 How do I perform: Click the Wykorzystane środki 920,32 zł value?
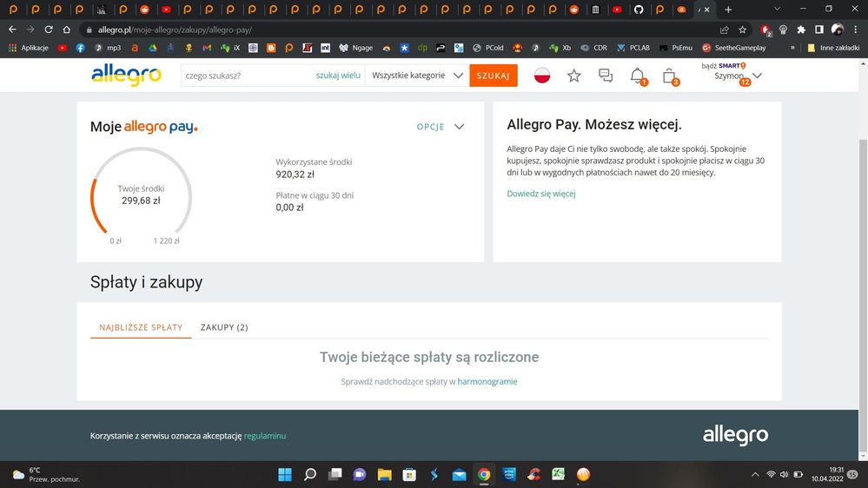click(x=295, y=175)
